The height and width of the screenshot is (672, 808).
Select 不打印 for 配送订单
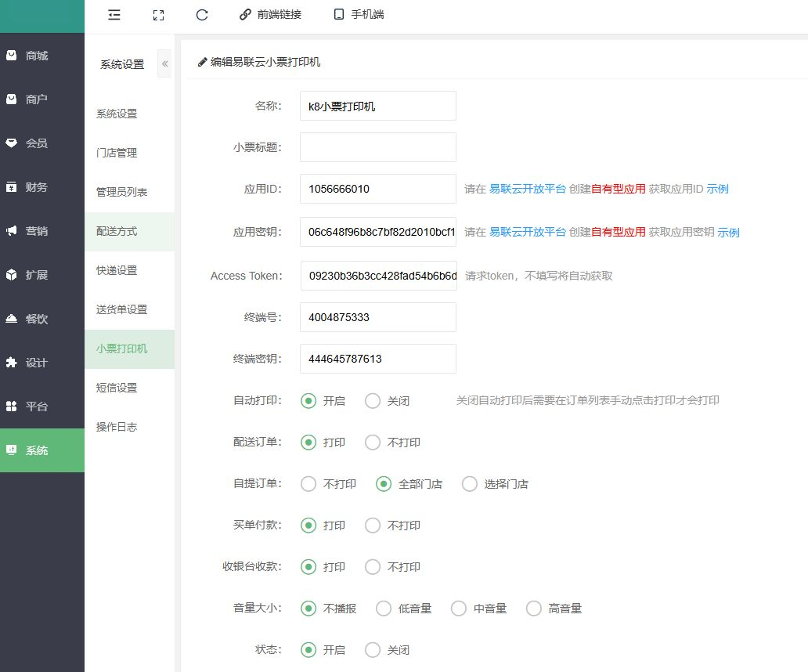tap(373, 443)
